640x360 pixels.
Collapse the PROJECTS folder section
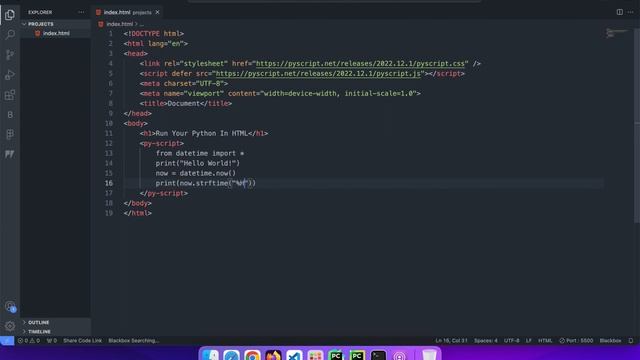(40, 24)
